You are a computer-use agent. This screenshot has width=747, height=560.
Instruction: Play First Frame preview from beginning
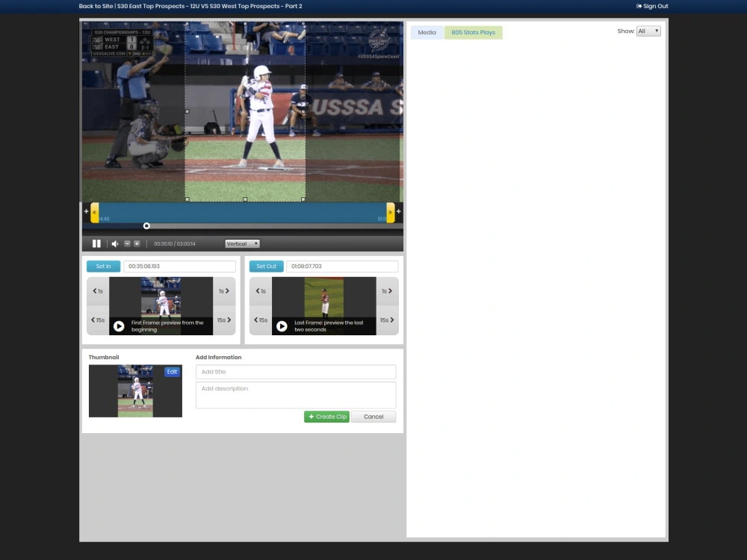119,326
